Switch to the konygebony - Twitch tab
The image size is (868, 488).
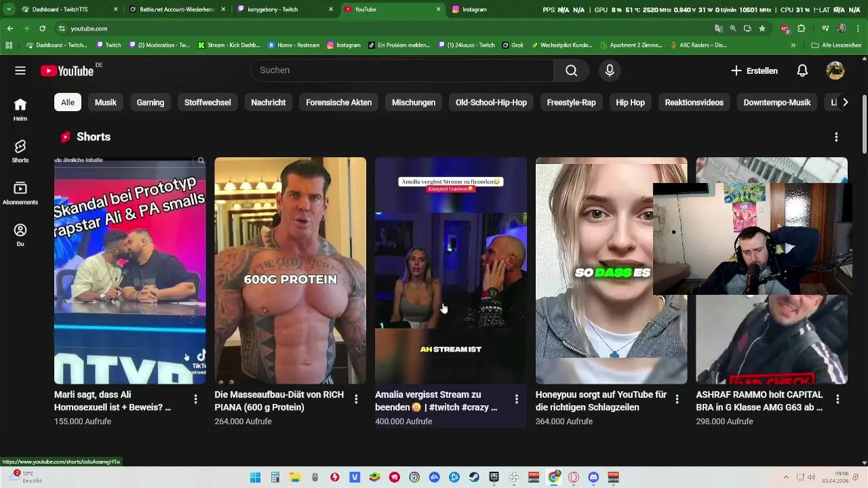285,9
